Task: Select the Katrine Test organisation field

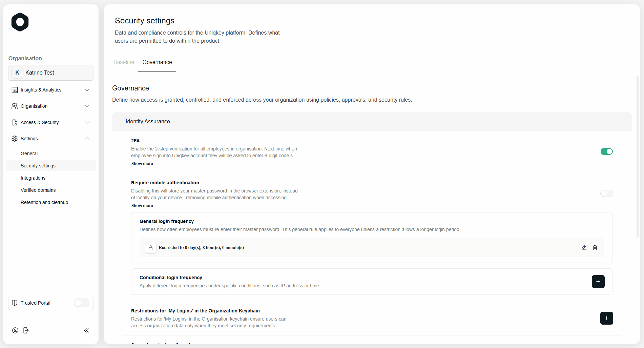Action: 51,73
